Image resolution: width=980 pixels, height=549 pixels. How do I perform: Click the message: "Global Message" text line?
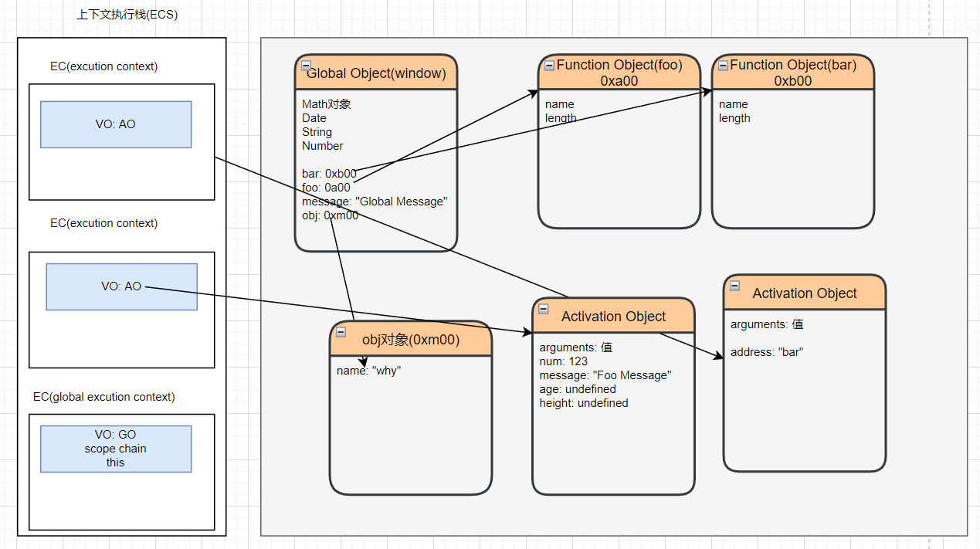(x=375, y=202)
